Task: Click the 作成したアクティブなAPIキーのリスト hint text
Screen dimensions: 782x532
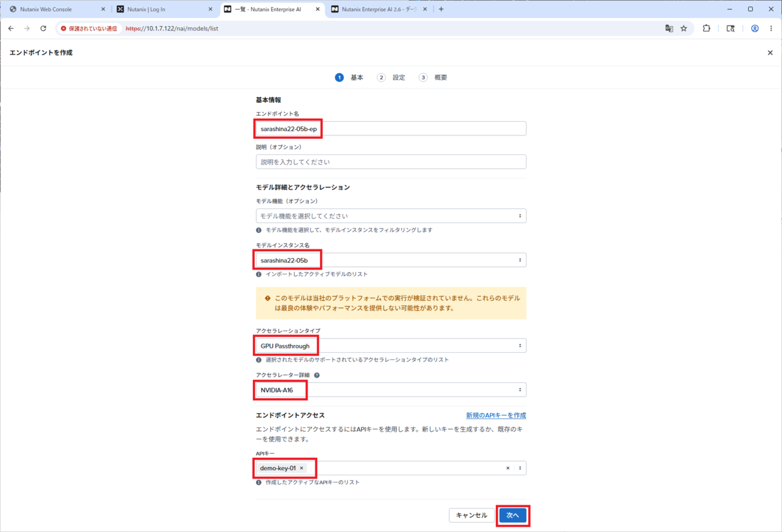Action: tap(312, 483)
